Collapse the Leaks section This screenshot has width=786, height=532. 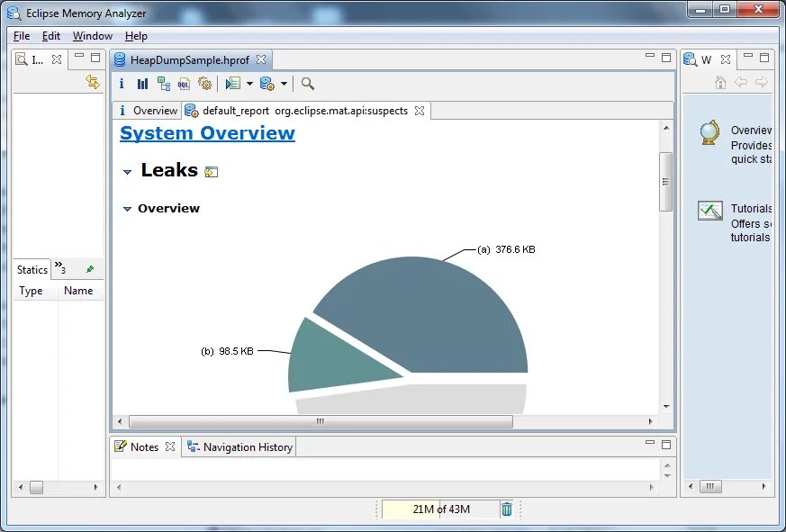click(x=127, y=172)
